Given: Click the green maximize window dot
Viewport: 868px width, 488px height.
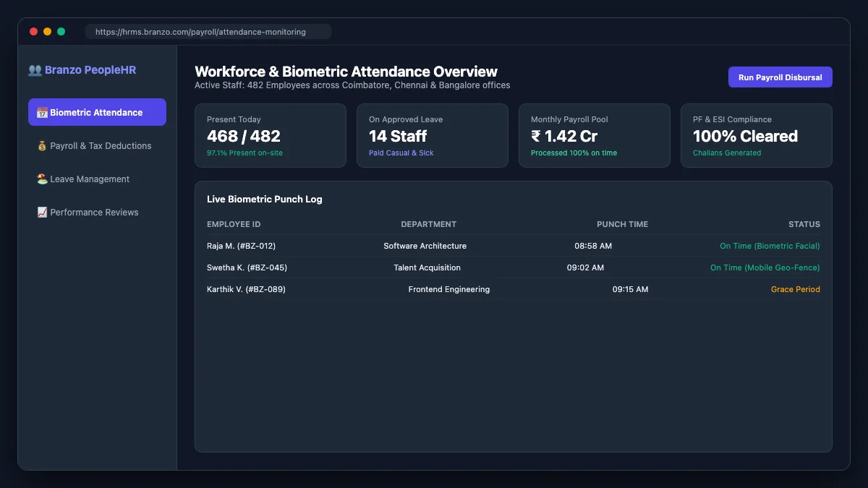Looking at the screenshot, I should coord(61,32).
